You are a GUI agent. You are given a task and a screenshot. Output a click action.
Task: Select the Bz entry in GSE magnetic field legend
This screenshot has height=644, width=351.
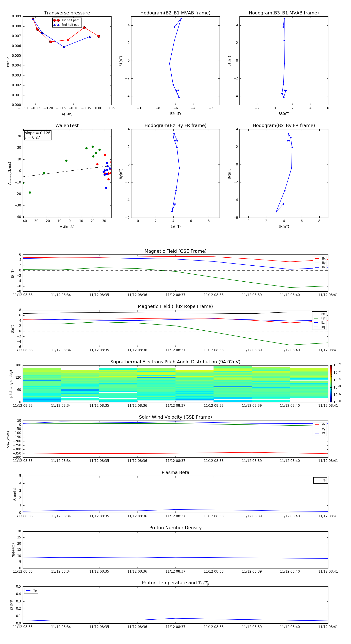(x=320, y=268)
